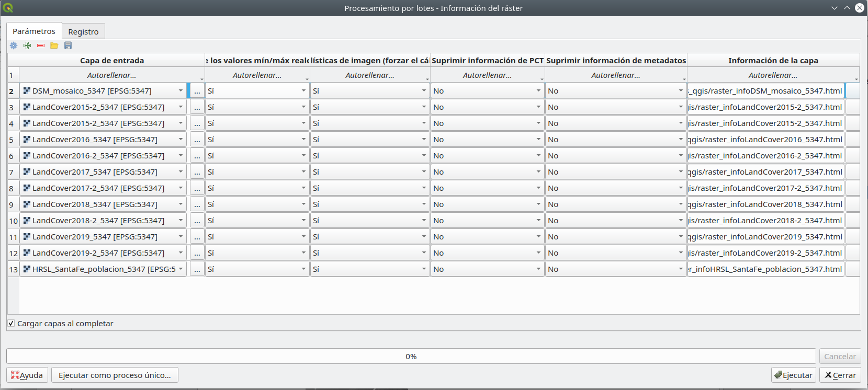Toggle the 'Cargar capas al completar' checkbox
This screenshot has height=390, width=868.
tap(11, 324)
